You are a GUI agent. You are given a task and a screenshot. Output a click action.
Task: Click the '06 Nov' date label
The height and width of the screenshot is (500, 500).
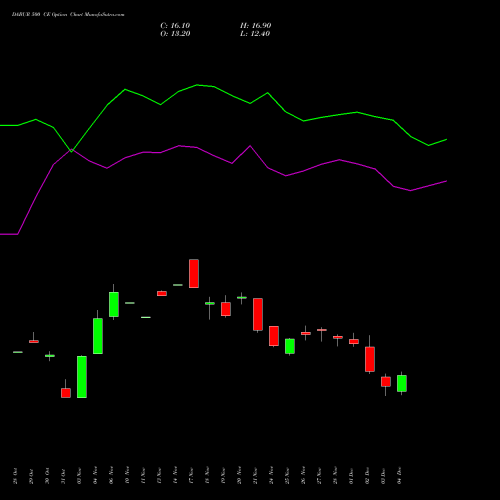[x=111, y=475]
